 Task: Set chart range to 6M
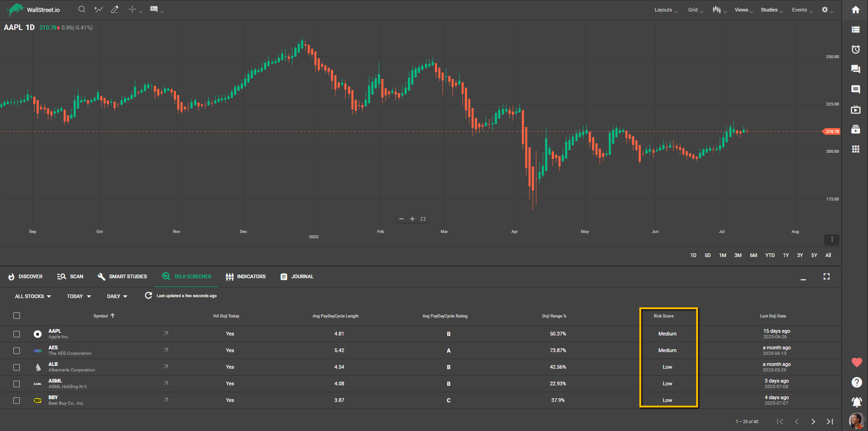[x=753, y=255]
